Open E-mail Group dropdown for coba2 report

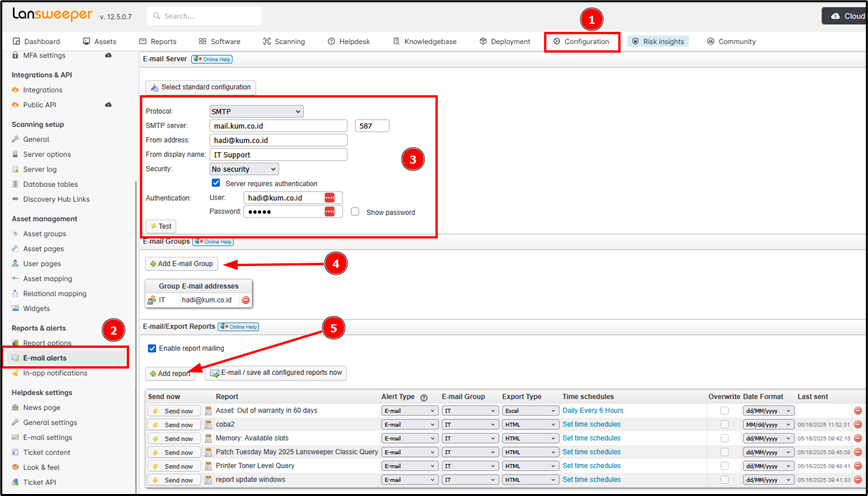coord(470,425)
